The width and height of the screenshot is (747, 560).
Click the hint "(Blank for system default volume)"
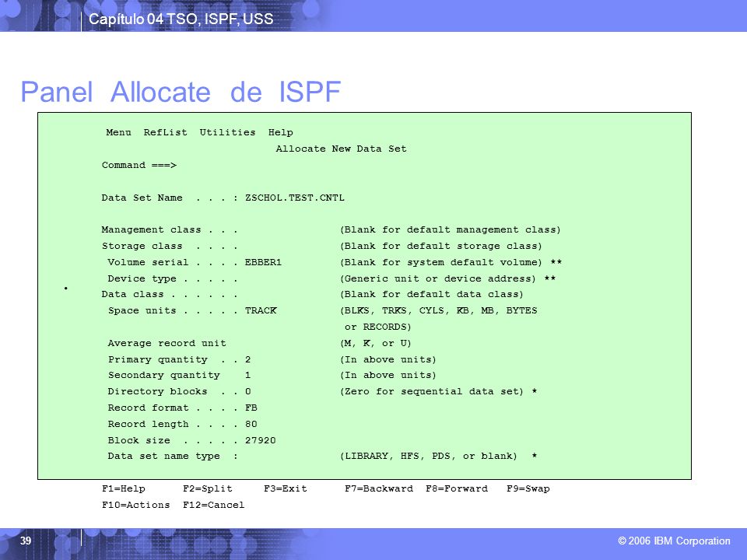[x=440, y=262]
